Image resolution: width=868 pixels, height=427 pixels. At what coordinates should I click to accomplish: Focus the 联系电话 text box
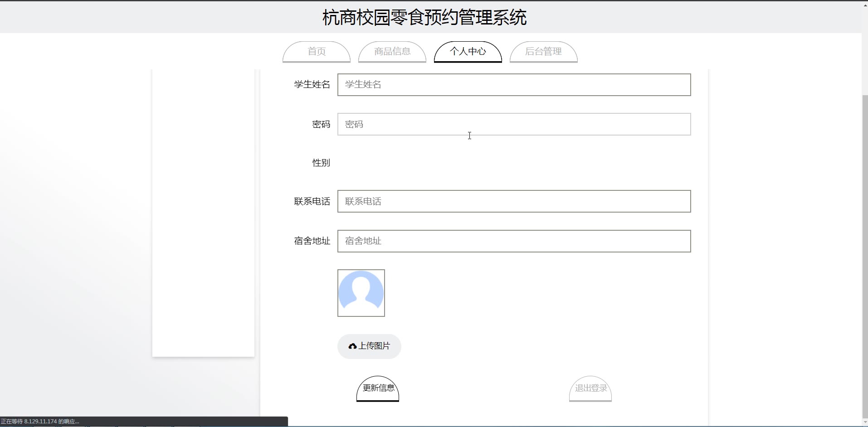pos(514,201)
